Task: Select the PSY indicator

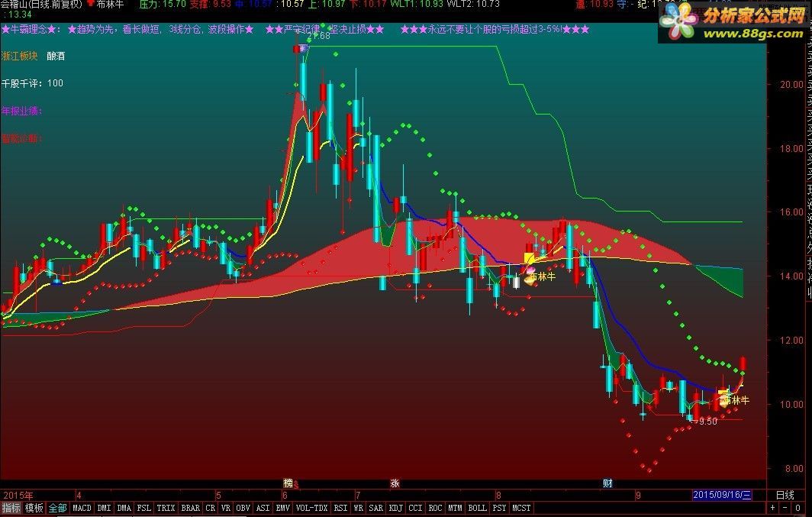Action: point(499,508)
